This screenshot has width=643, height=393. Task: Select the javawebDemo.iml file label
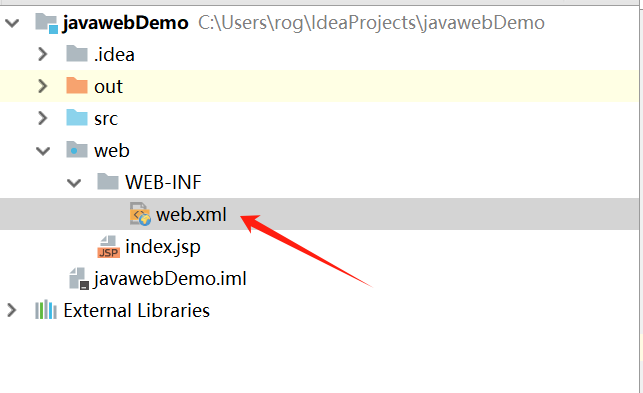pos(170,279)
